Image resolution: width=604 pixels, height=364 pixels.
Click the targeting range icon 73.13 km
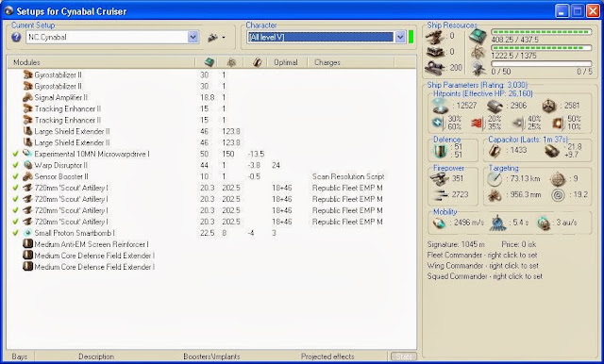point(495,178)
